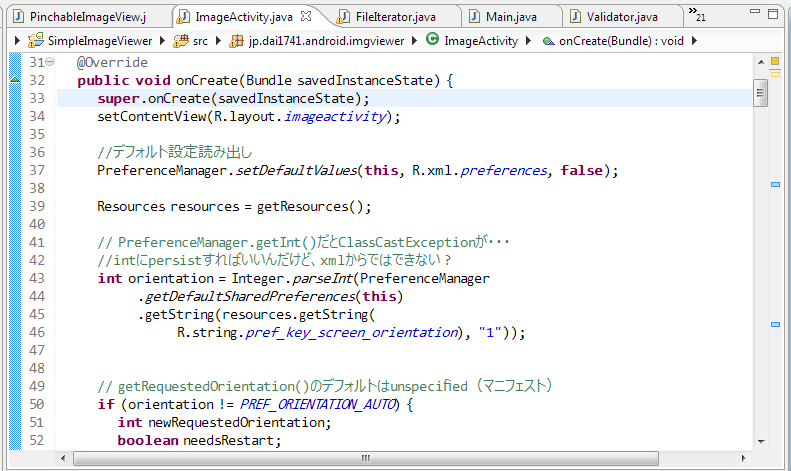Click the file icon on Validator.java tab
The height and width of the screenshot is (471, 791).
click(x=575, y=17)
